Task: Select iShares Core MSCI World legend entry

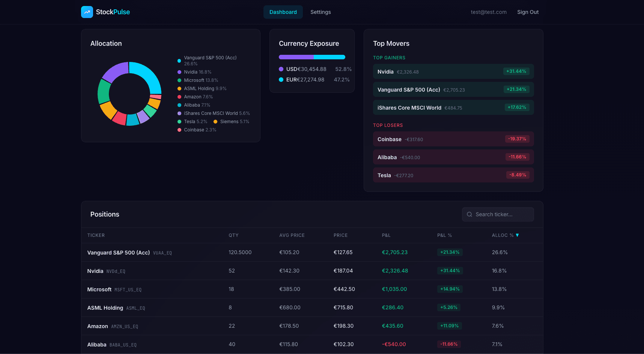Action: point(214,113)
